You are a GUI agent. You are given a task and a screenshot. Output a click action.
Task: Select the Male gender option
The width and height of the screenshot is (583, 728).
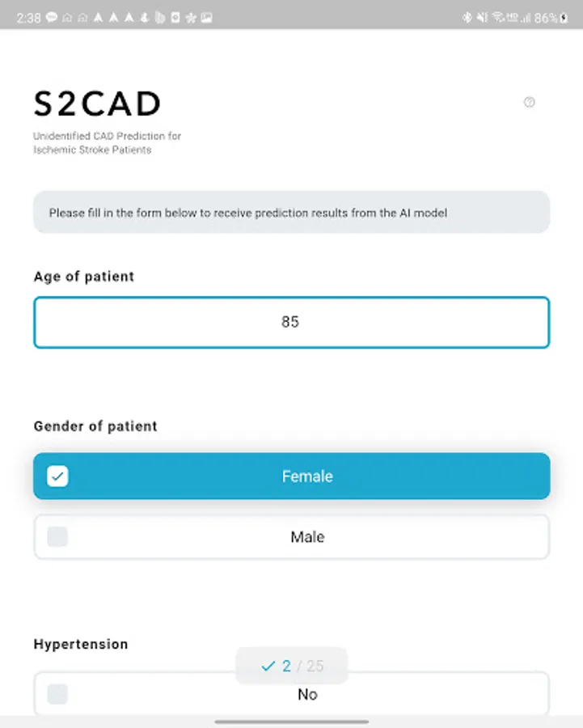307,537
